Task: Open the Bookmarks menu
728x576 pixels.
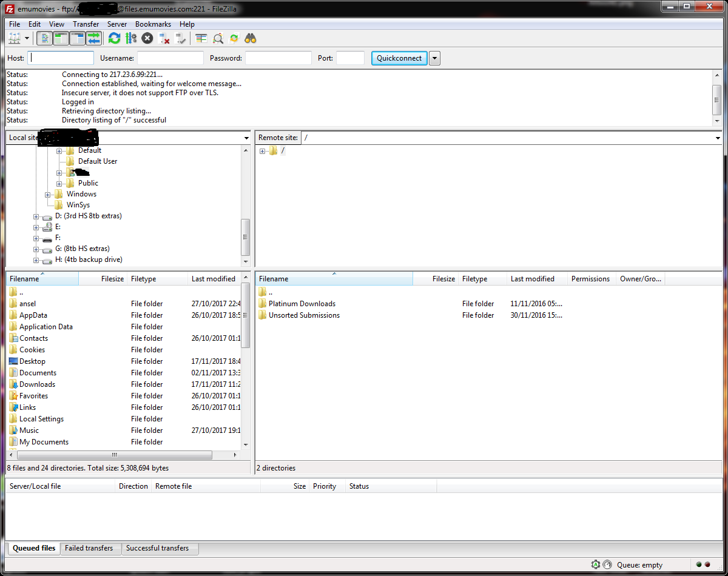Action: 153,24
